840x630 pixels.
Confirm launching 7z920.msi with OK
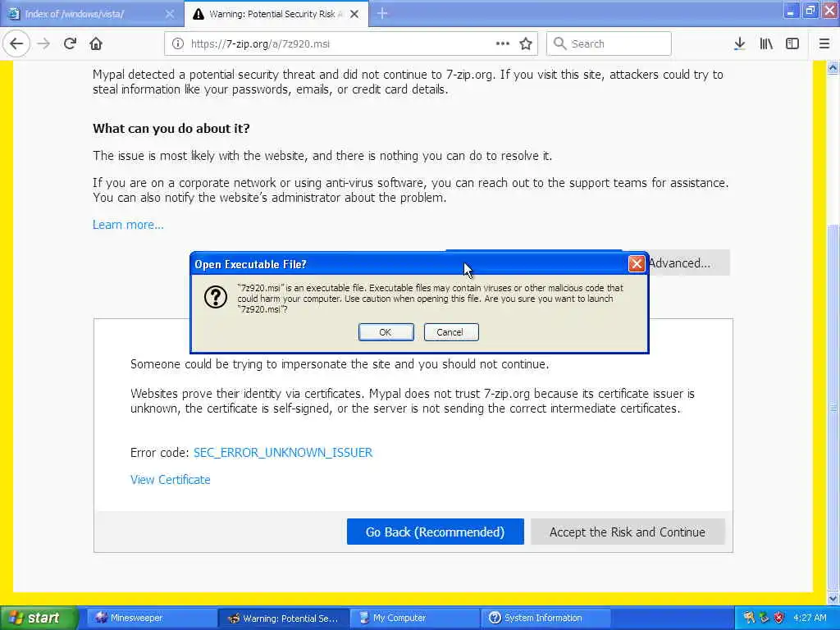386,332
